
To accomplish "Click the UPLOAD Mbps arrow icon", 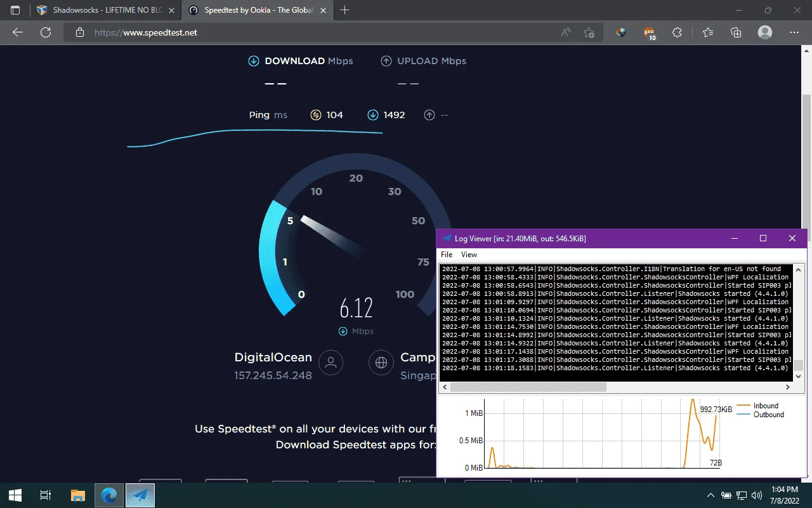I will [386, 61].
